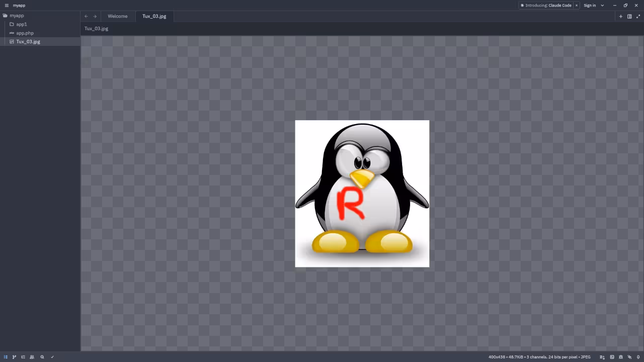Viewport: 644px width, 362px height.
Task: Click the Project Search magnifier icon
Action: 42,357
